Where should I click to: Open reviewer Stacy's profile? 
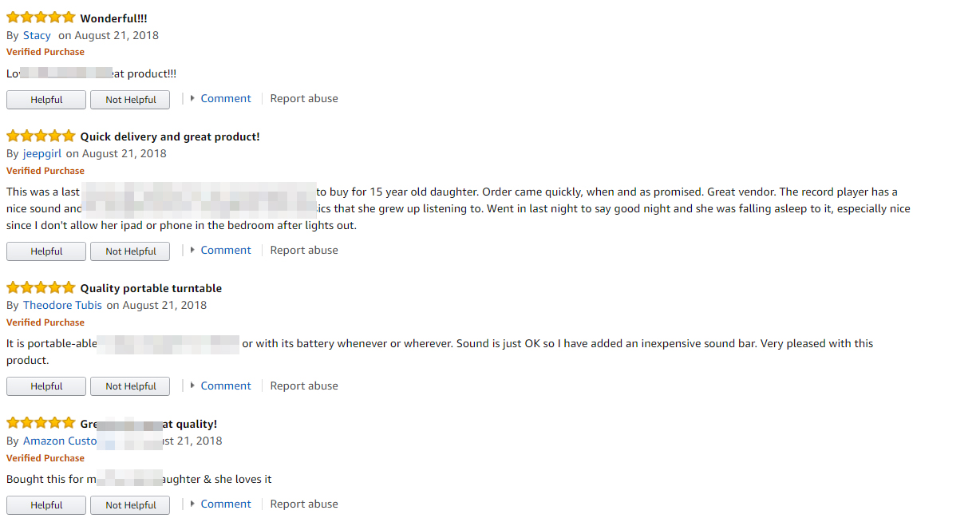37,35
